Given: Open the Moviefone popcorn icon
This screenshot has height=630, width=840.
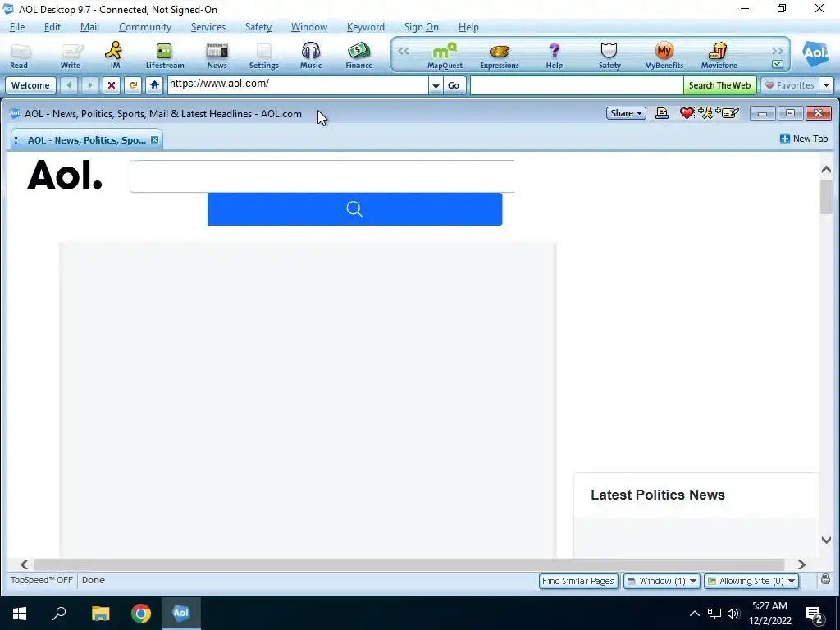Looking at the screenshot, I should 719,56.
